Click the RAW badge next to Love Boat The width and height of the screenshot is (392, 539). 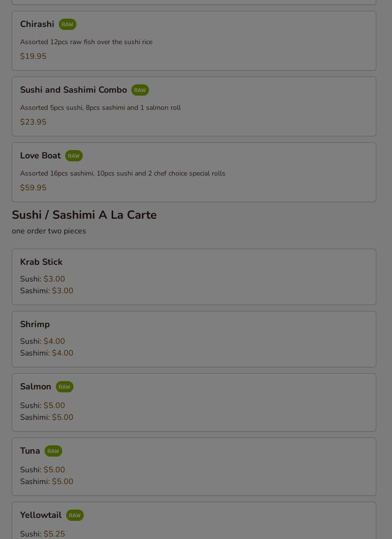(x=74, y=156)
